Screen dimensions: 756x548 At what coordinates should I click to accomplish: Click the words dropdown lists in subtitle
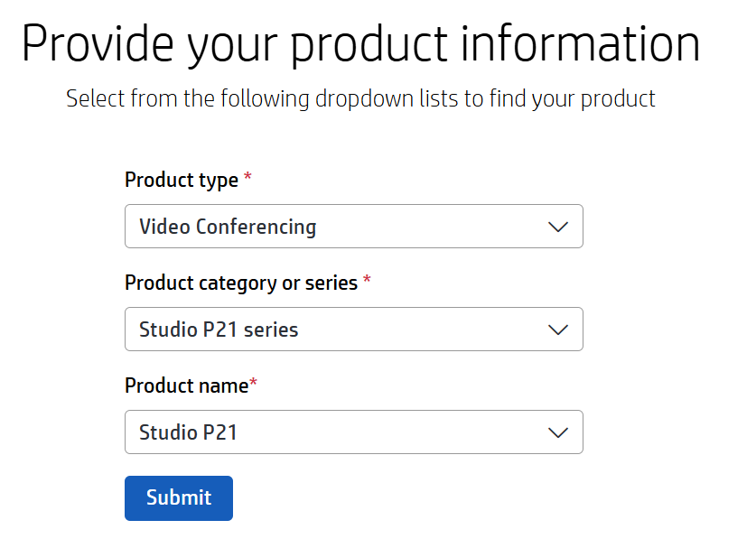tap(387, 98)
